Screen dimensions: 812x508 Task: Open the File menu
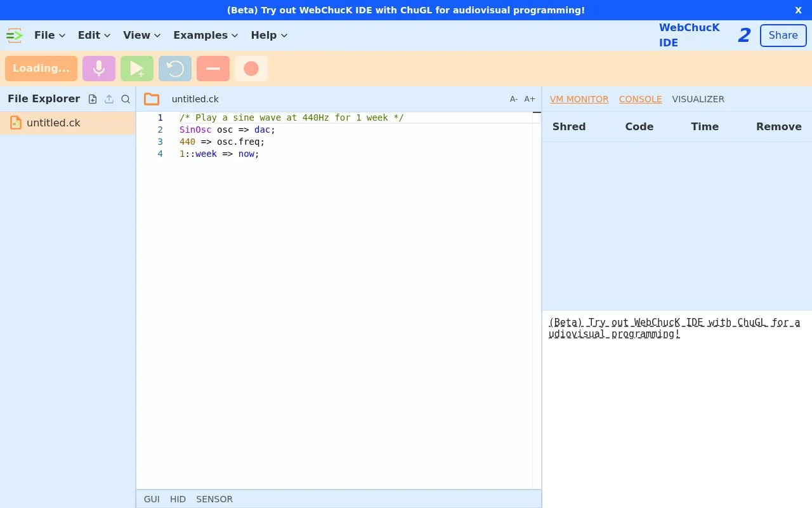tap(49, 36)
